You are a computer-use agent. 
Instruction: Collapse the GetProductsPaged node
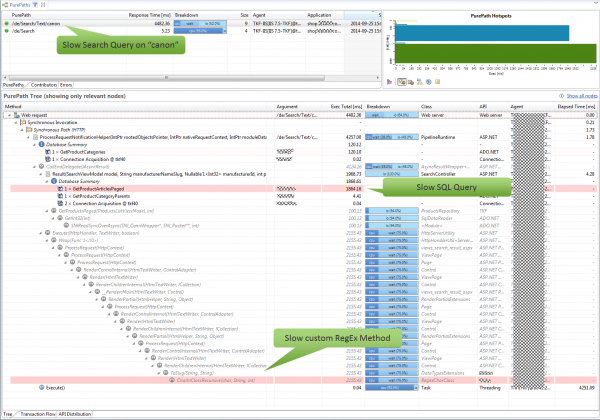(x=47, y=211)
